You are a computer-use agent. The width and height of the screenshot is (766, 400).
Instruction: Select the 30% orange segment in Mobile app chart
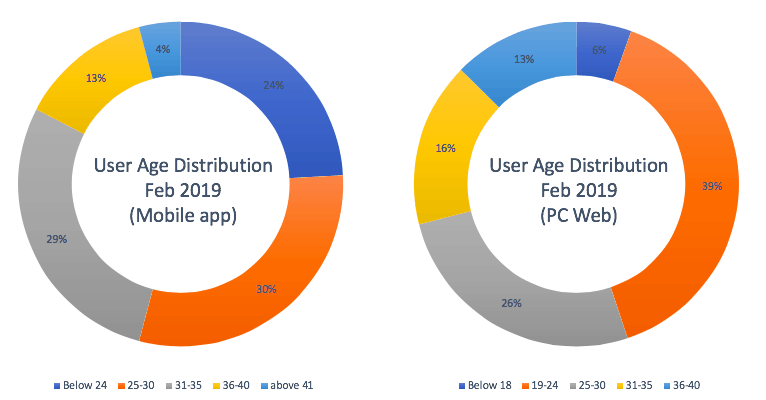click(x=265, y=289)
